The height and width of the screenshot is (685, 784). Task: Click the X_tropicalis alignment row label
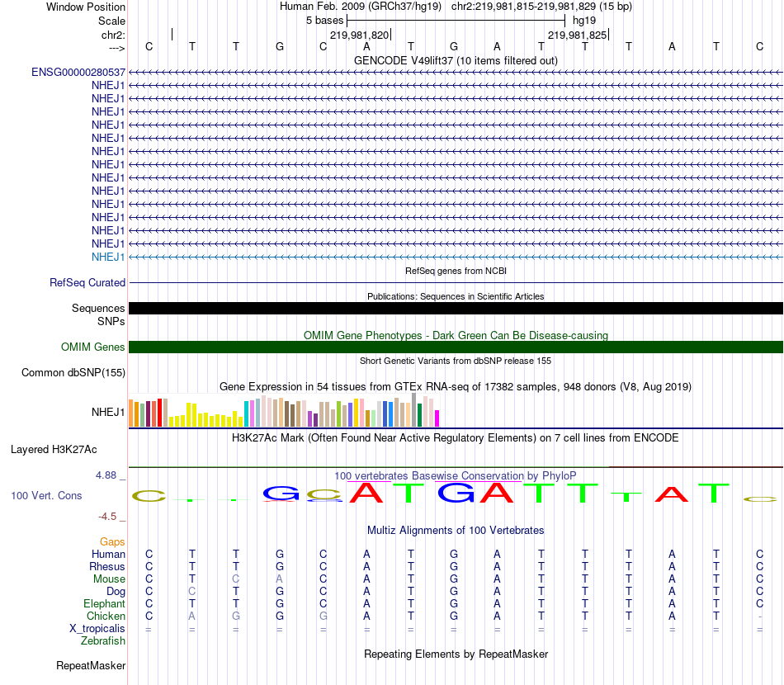pos(97,629)
